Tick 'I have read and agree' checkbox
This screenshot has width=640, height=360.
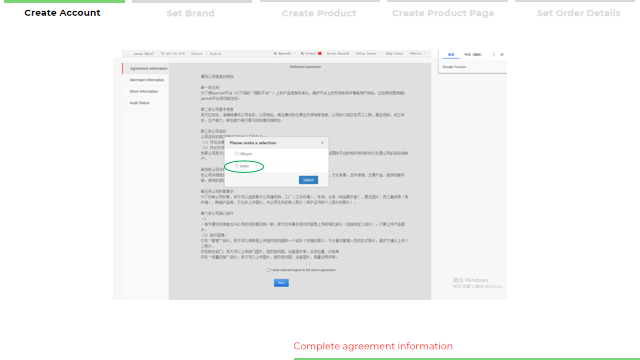[x=268, y=270]
